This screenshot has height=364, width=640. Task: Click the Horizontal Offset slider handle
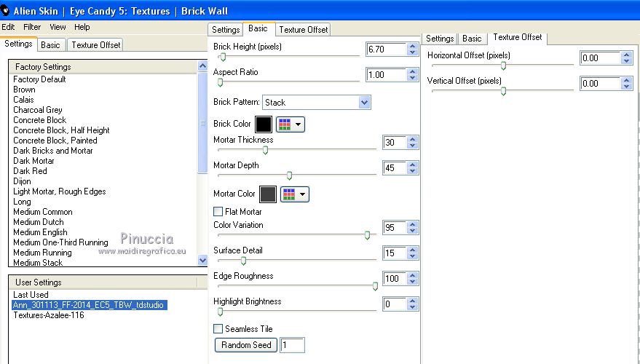(x=503, y=66)
